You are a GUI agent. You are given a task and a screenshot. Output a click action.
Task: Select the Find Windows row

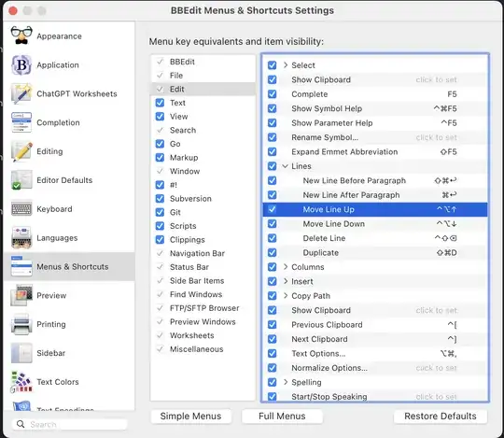pos(203,294)
